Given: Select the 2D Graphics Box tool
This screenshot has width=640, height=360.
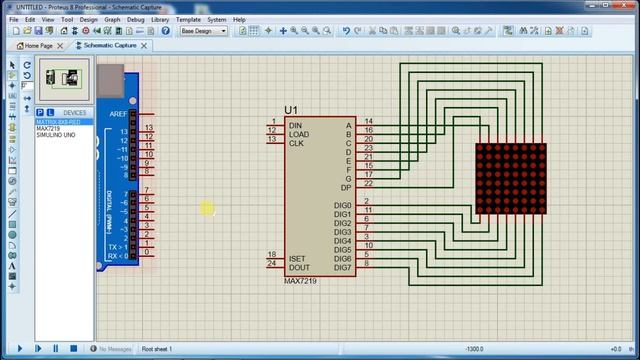Looking at the screenshot, I should click(12, 224).
